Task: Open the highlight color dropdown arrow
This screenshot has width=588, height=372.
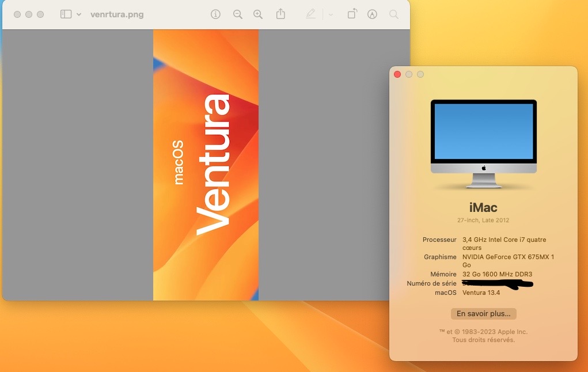Action: (331, 14)
